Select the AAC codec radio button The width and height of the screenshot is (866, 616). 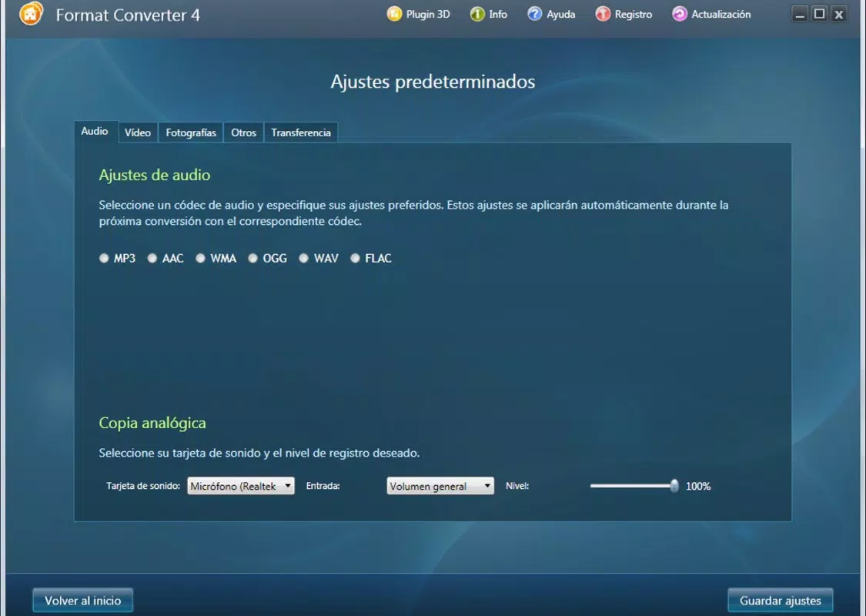(x=152, y=258)
